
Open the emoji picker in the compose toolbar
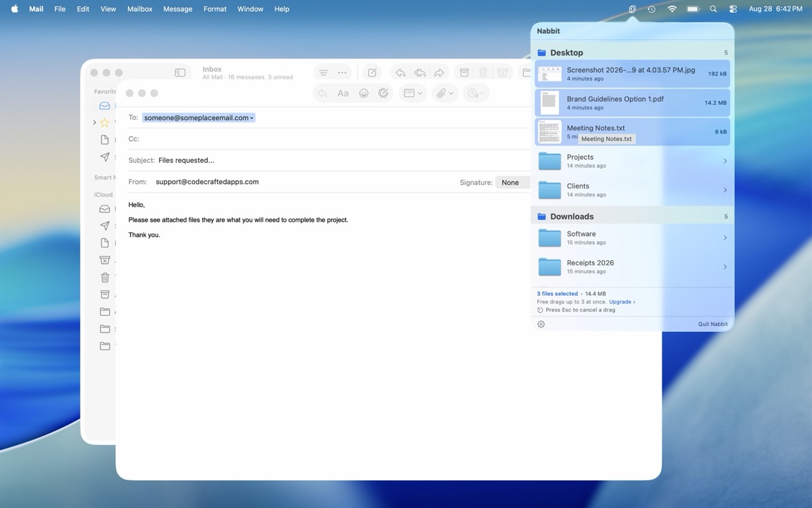coord(363,93)
